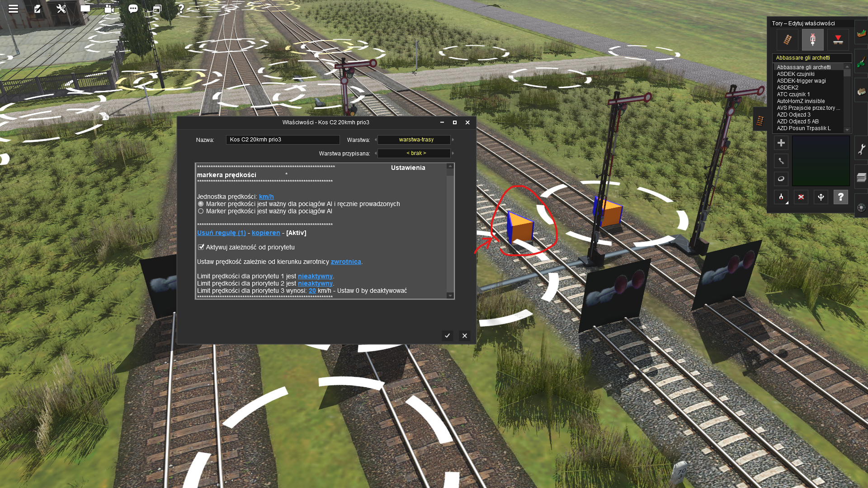
Task: Click right arrow next to '< brak >' layer
Action: pos(453,153)
